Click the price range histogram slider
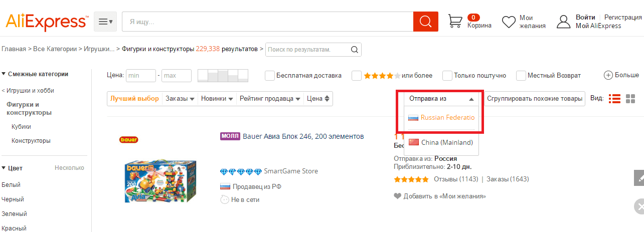 tap(223, 76)
